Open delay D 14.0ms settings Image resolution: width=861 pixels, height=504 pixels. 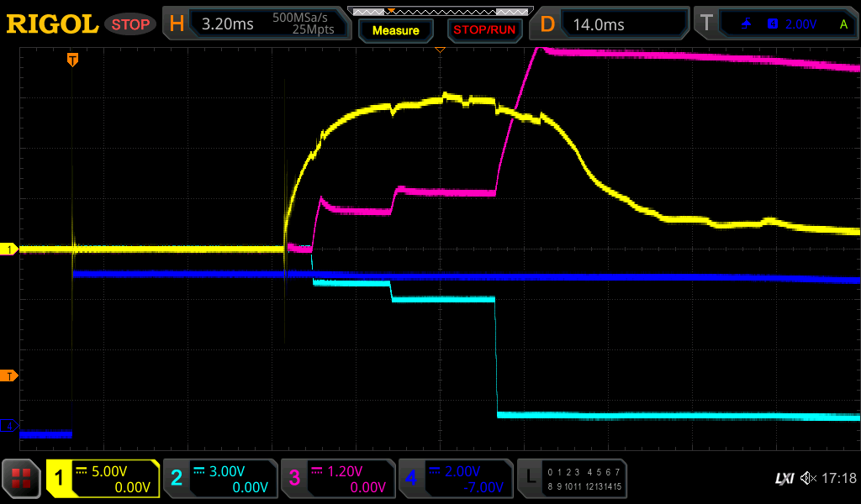(611, 24)
